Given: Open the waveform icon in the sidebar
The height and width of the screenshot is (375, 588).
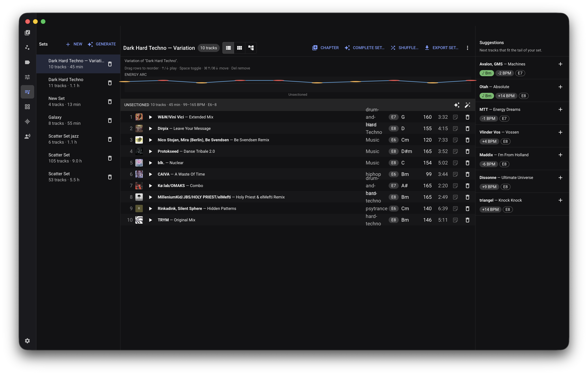Looking at the screenshot, I should pyautogui.click(x=27, y=121).
